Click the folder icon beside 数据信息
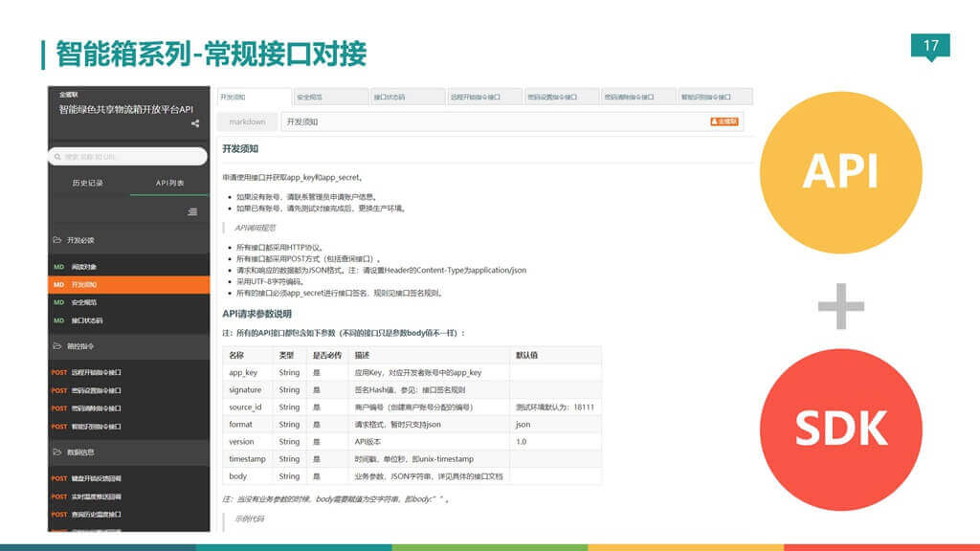This screenshot has width=980, height=551. click(x=56, y=451)
